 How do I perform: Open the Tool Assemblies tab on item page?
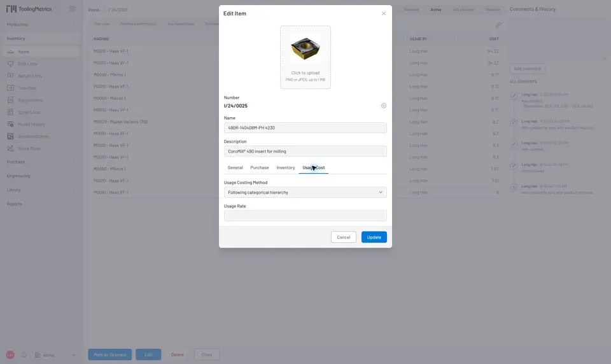[180, 24]
